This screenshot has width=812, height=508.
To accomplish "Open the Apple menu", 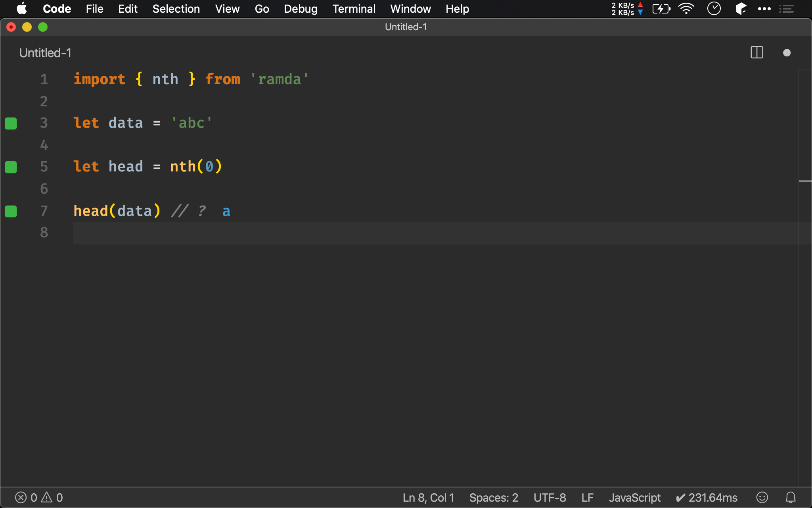I will click(x=22, y=9).
